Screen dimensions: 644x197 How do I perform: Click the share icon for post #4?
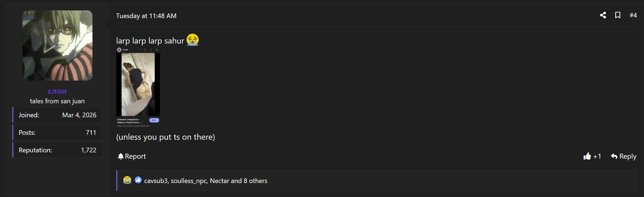point(603,15)
